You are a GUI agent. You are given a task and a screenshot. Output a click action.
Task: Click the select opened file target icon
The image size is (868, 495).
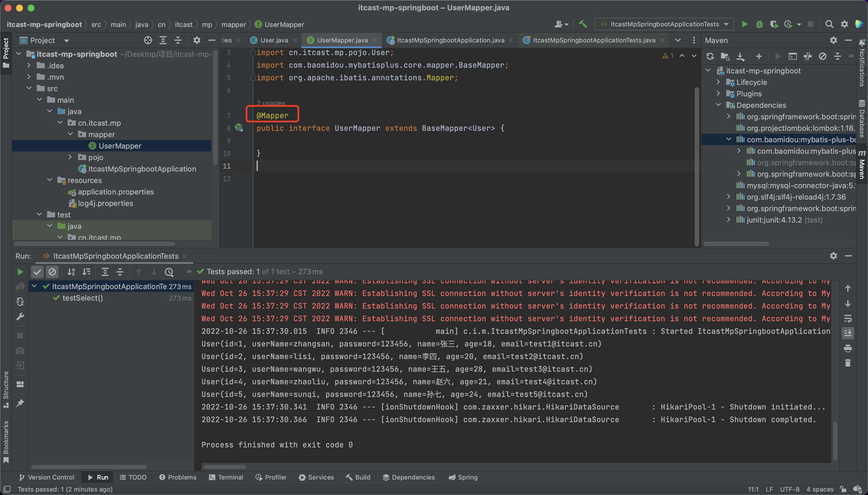coord(148,40)
